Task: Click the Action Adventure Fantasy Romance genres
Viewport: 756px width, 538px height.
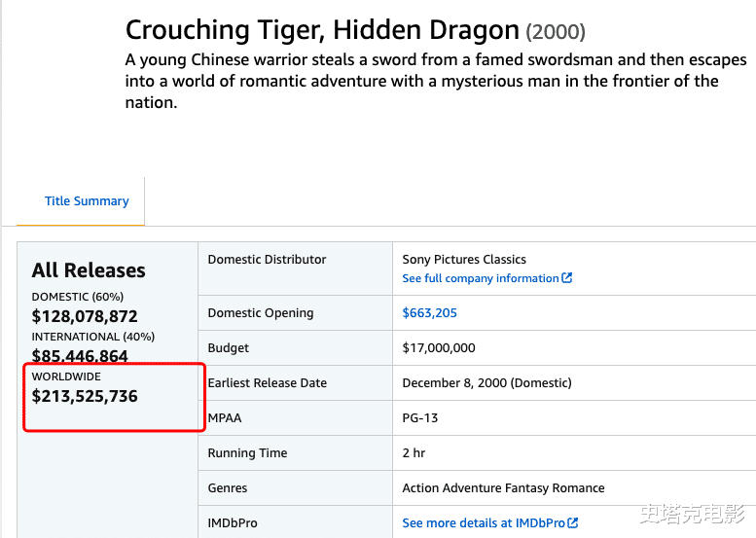Action: (503, 488)
